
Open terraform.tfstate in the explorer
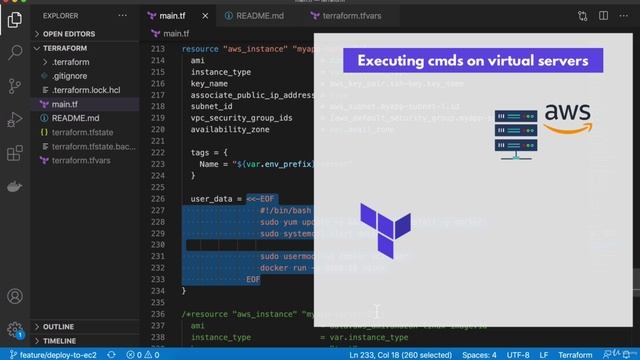click(x=86, y=132)
